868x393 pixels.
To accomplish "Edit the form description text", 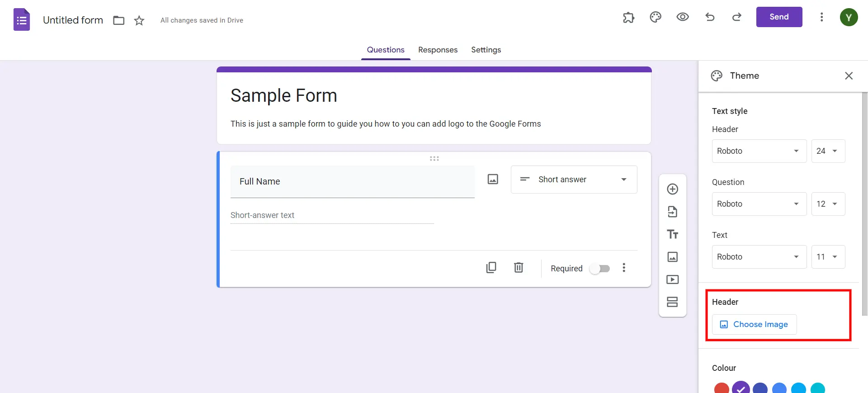I will (386, 124).
